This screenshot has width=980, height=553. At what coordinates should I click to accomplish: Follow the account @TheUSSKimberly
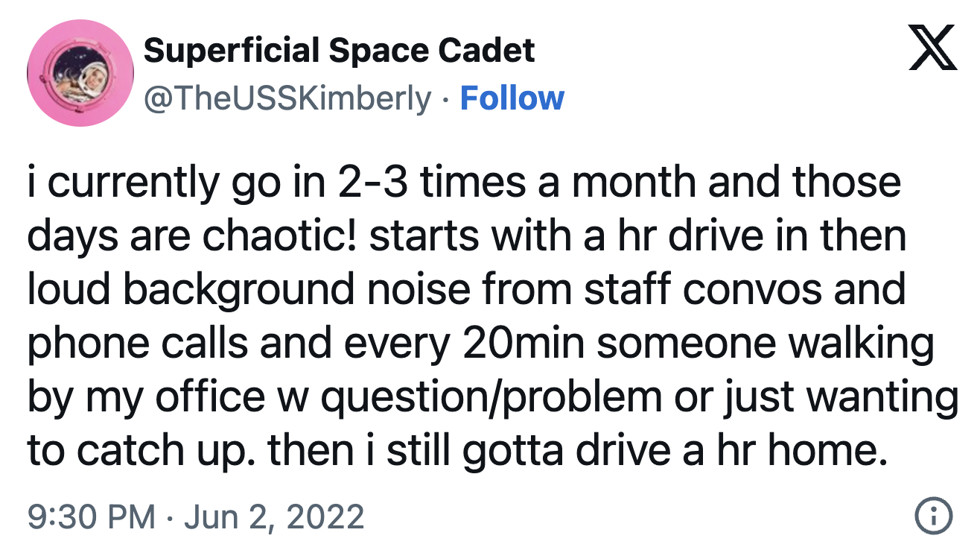point(512,95)
